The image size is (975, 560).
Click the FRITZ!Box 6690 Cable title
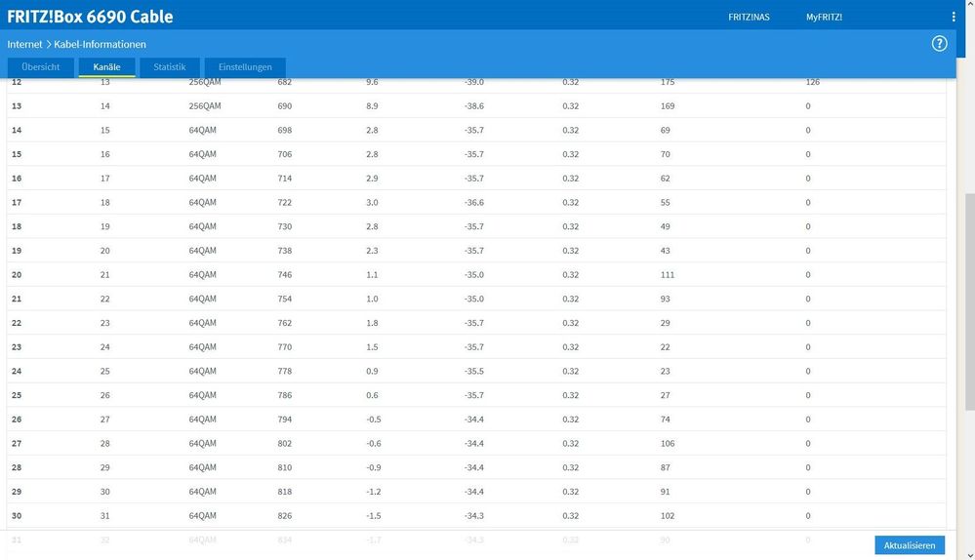pos(90,17)
